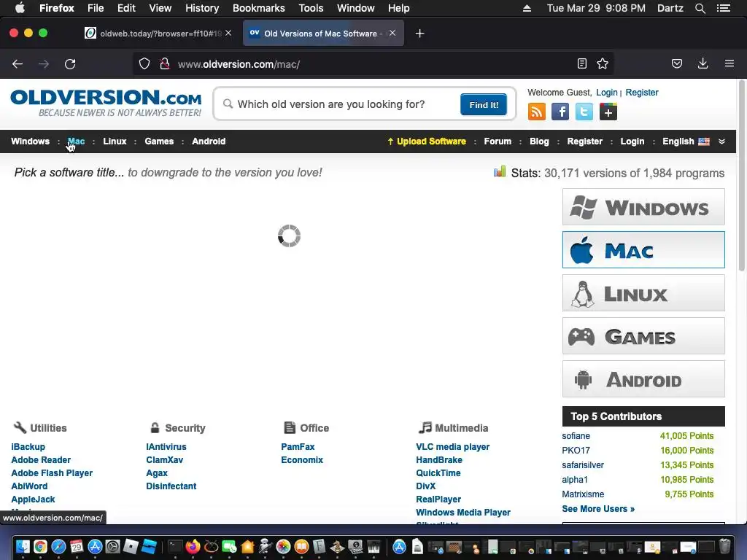Launch Google Chrome from the dock
The height and width of the screenshot is (560, 747).
(x=41, y=546)
